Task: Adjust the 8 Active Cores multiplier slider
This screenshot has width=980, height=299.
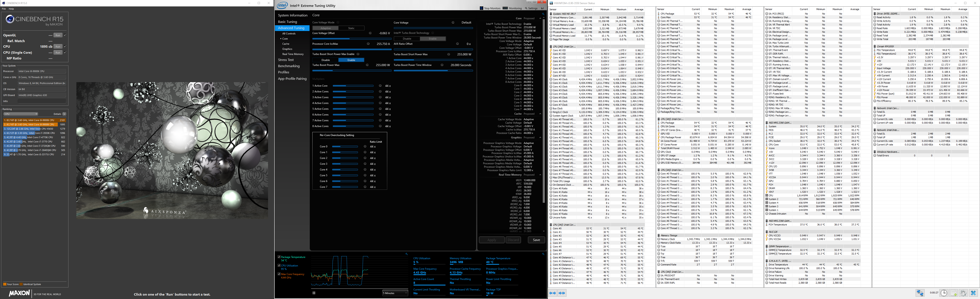Action: [353, 126]
